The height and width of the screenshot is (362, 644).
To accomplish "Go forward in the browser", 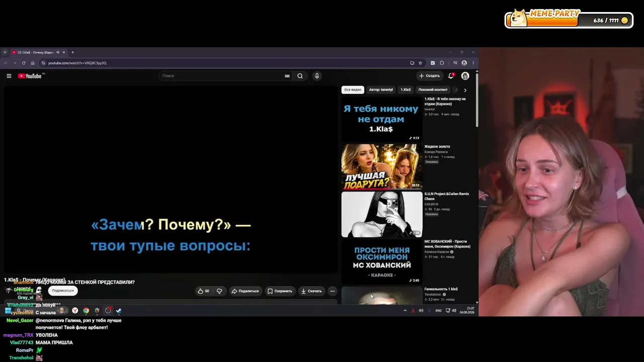I will pos(15,63).
